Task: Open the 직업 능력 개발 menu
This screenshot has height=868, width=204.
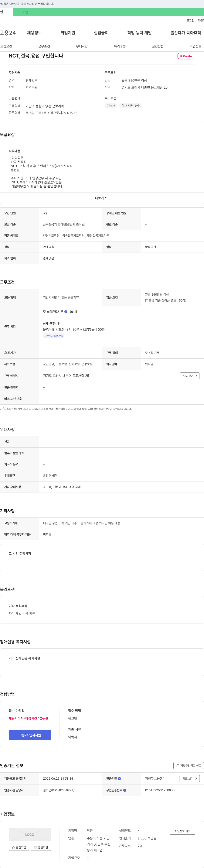Action: (139, 33)
